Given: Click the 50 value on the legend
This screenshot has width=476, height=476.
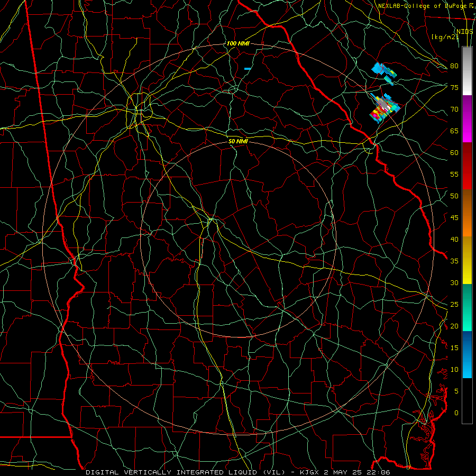Looking at the screenshot, I should 454,196.
